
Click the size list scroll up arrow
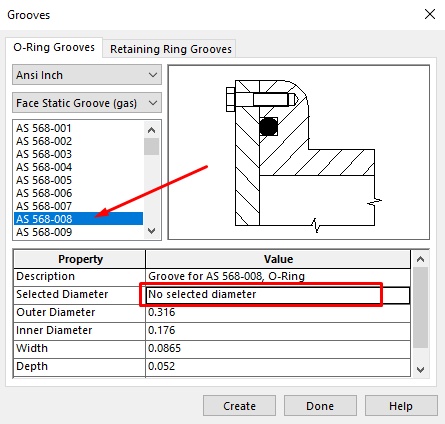coord(151,130)
